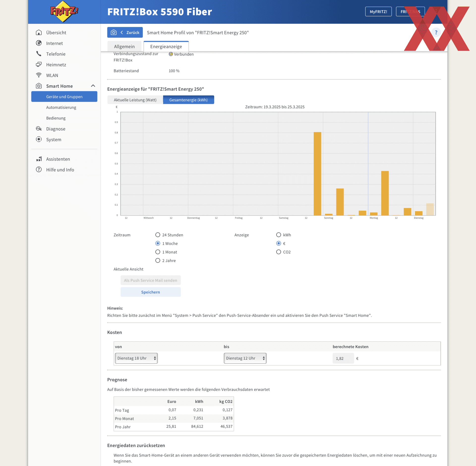Select the 24 Stunden time range

[158, 235]
